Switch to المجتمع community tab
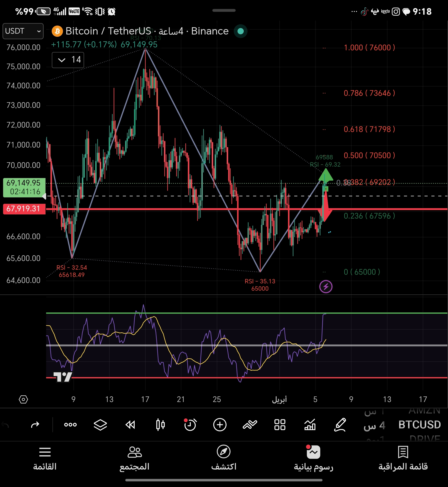Screen dimensions: 448x487 click(134, 458)
